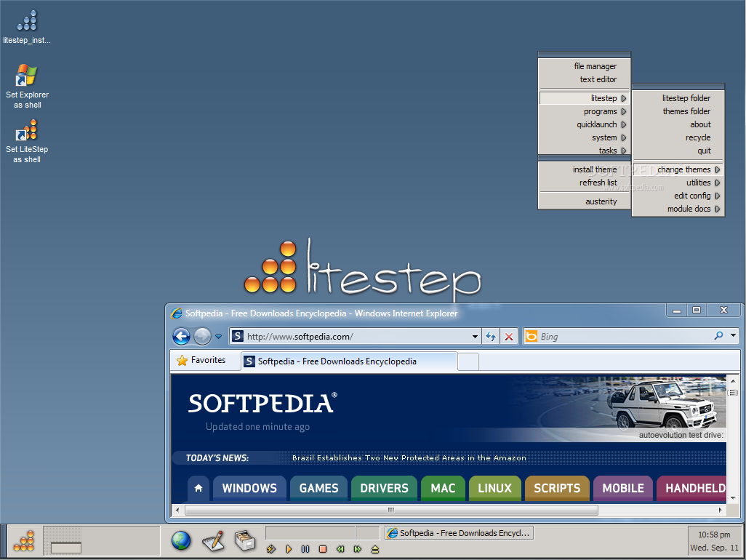This screenshot has height=560, width=746.
Task: Choose recycle in litestep submenu
Action: pyautogui.click(x=678, y=137)
